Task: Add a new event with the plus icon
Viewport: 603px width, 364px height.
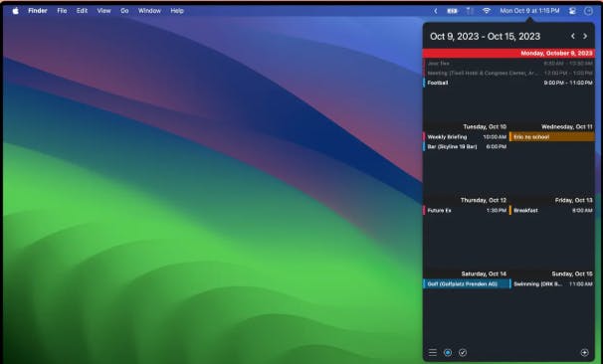Action: pos(584,352)
